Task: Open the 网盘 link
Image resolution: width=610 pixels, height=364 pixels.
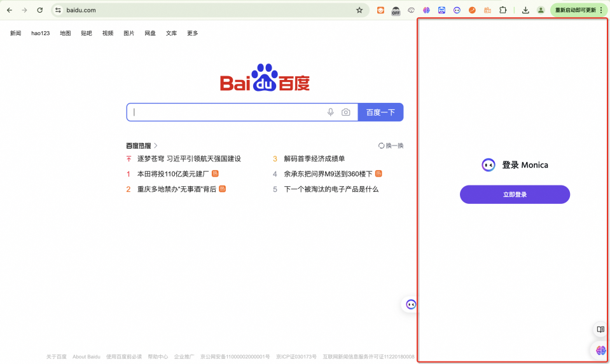Action: pyautogui.click(x=150, y=33)
